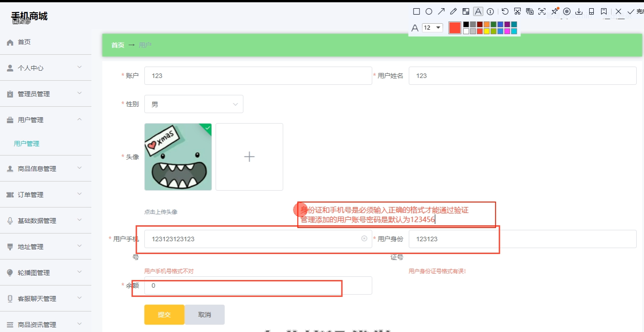Pick the magenta color swatch
Viewport: 644px width, 332px height.
point(507,31)
